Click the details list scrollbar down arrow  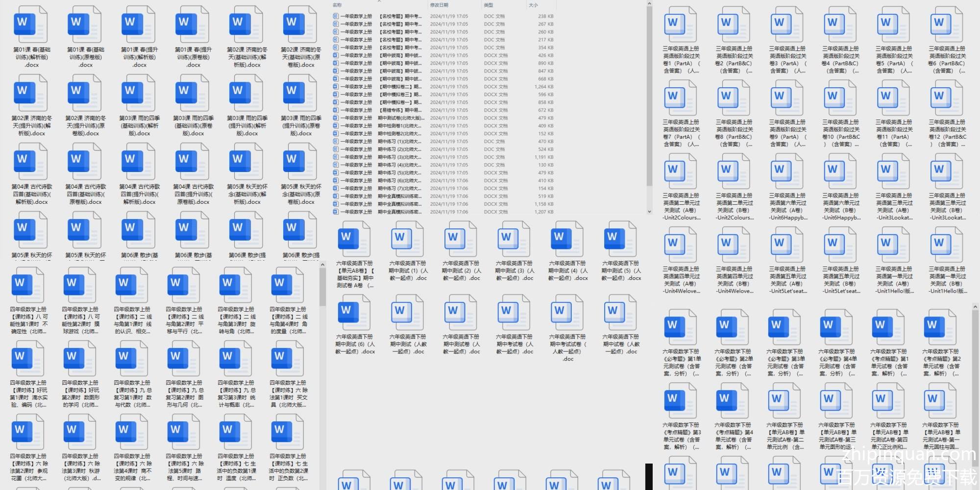[649, 212]
